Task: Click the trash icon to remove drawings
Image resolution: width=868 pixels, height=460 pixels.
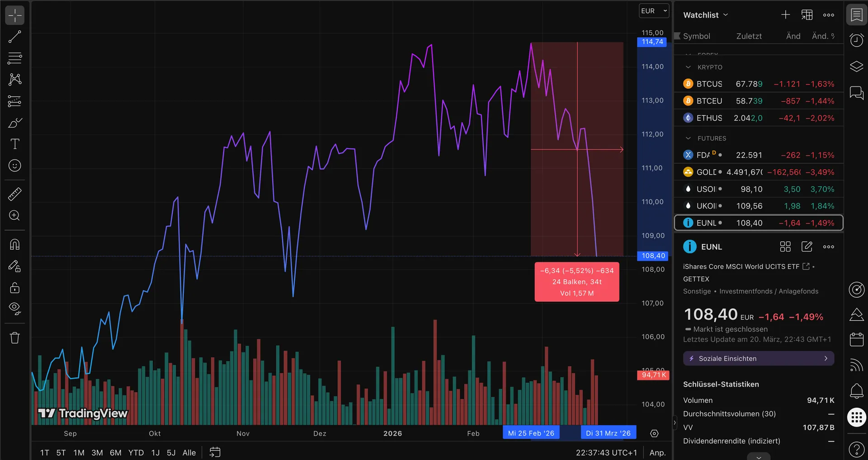Action: point(14,338)
